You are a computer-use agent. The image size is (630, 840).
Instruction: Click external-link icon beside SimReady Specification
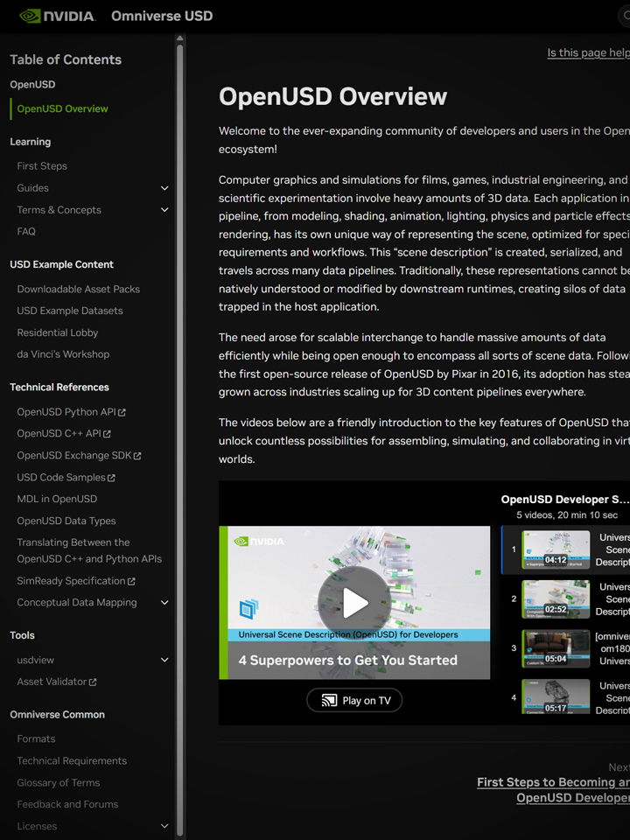click(x=131, y=581)
